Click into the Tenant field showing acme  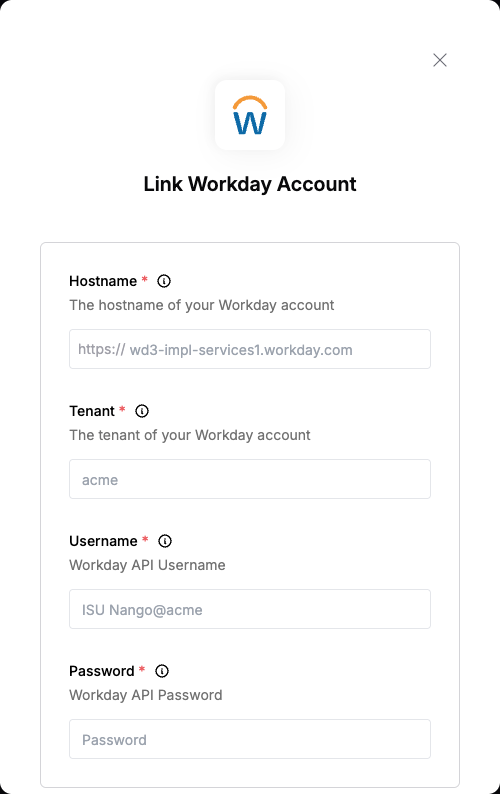[250, 479]
